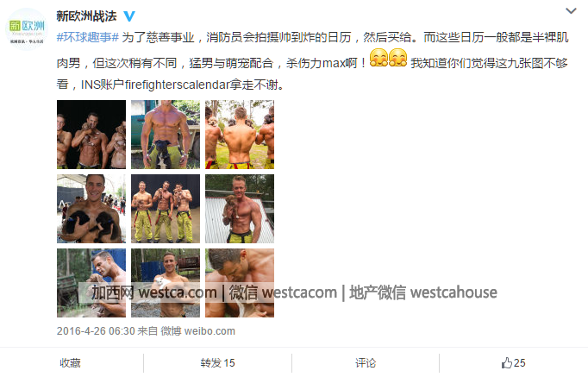Click the second smiling emoji
Screen dimensions: 588x377
[x=397, y=58]
